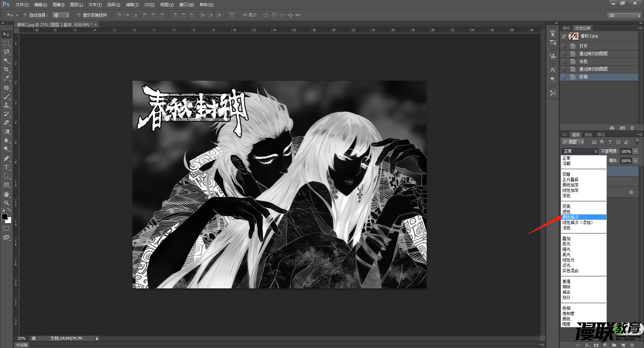The height and width of the screenshot is (348, 644).
Task: Open the 3D workspace switcher dropdown
Action: point(624,15)
